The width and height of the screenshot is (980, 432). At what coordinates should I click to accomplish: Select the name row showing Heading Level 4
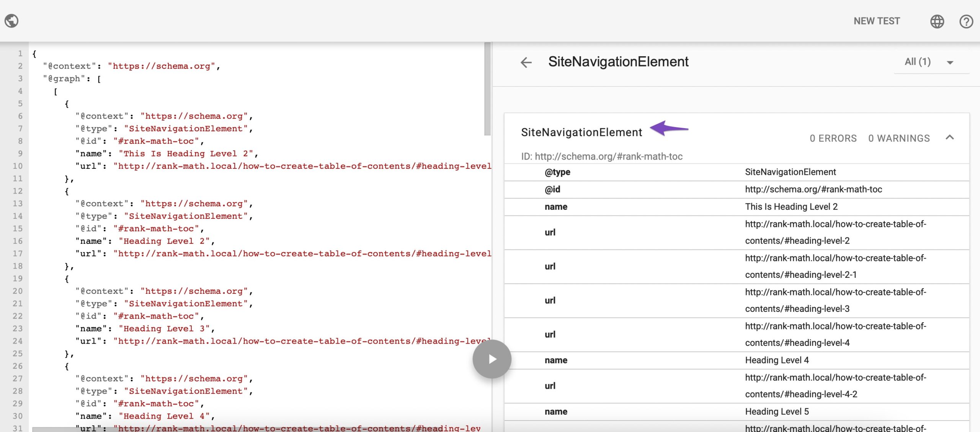point(777,360)
